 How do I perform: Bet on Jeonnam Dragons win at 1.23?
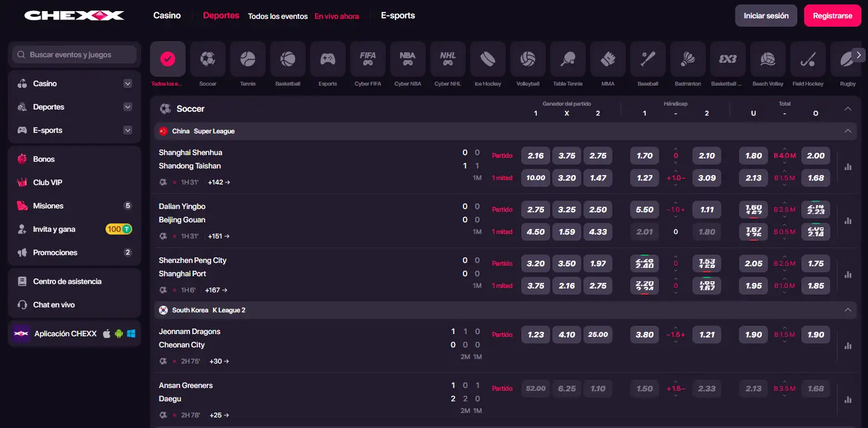536,335
